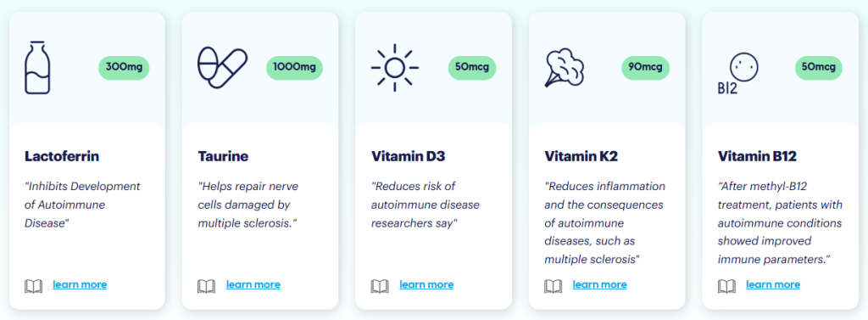Follow the Vitamin D3 learn more link
The width and height of the screenshot is (868, 320).
tap(426, 285)
